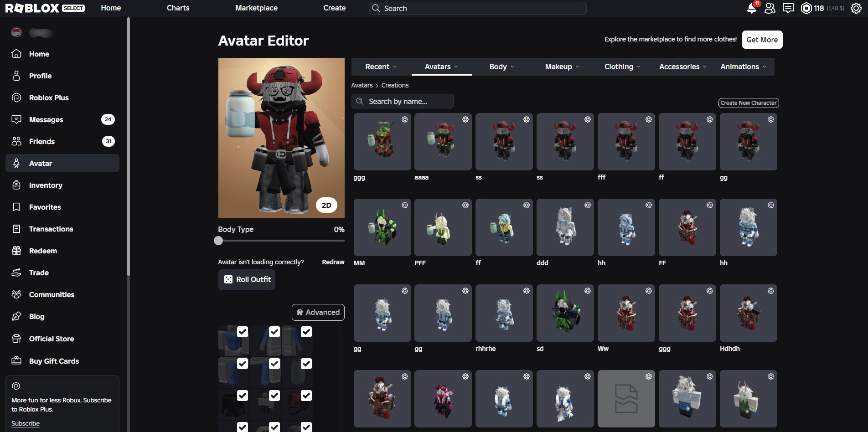The image size is (868, 432).
Task: Click the Redeem gift icon in sidebar
Action: [x=16, y=251]
